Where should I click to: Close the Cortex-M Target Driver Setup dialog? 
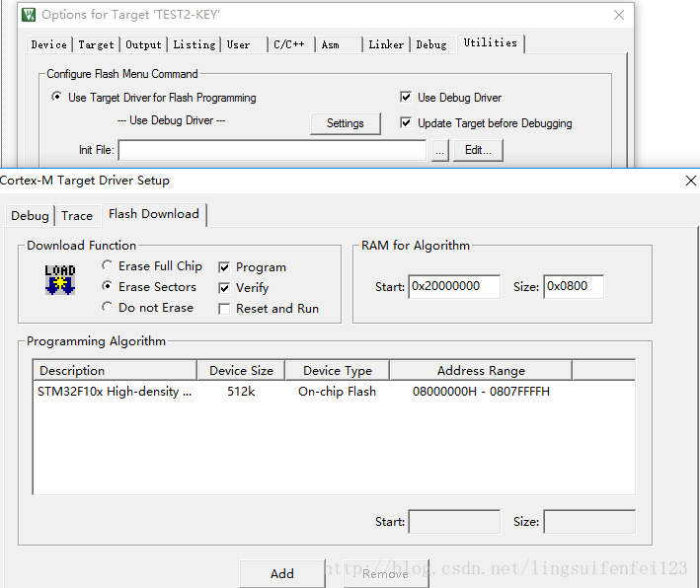point(691,181)
